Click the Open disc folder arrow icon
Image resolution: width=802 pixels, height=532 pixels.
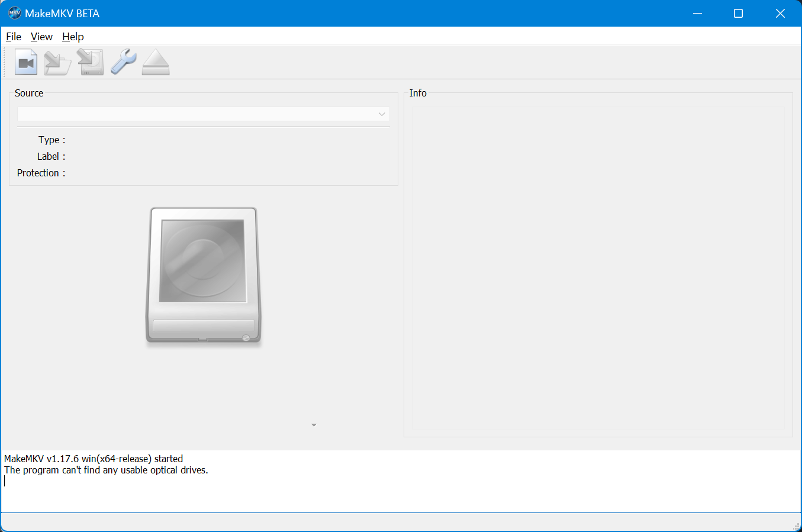pyautogui.click(x=57, y=62)
